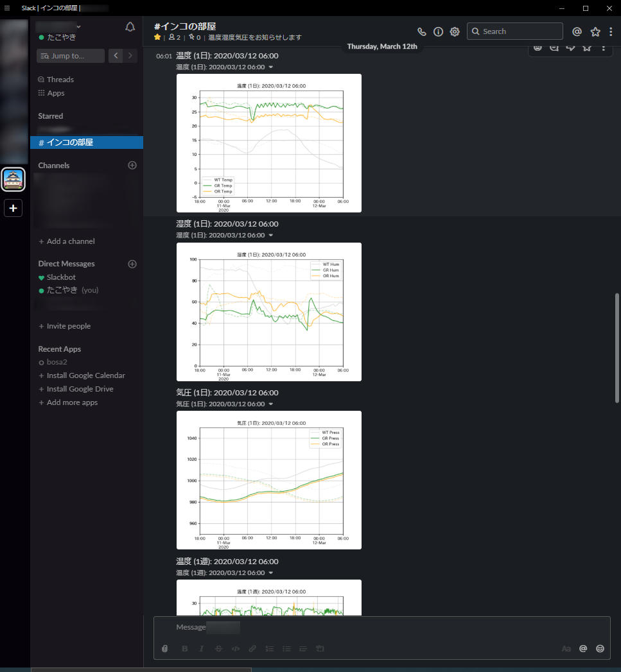Viewport: 621px width, 672px height.
Task: Share message with the forward arrow icon
Action: pos(570,47)
